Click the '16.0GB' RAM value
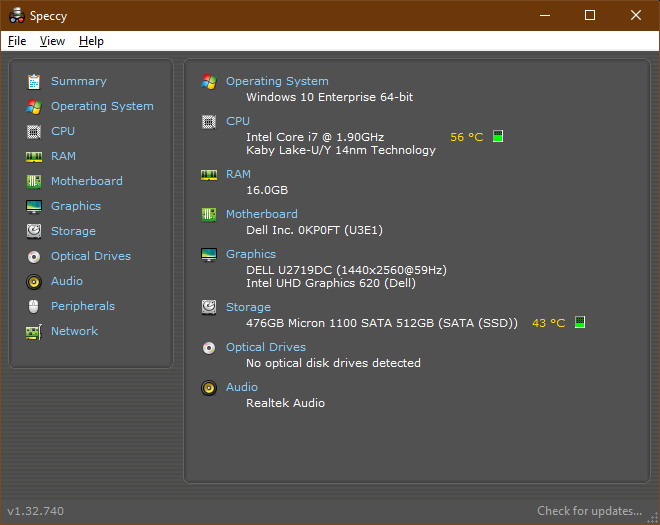 pyautogui.click(x=267, y=190)
